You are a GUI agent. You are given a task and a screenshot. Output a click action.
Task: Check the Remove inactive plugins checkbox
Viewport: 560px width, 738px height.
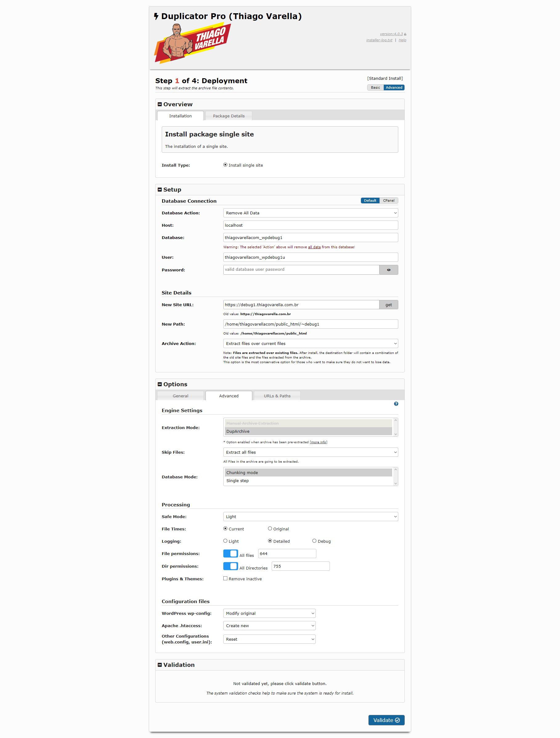225,578
